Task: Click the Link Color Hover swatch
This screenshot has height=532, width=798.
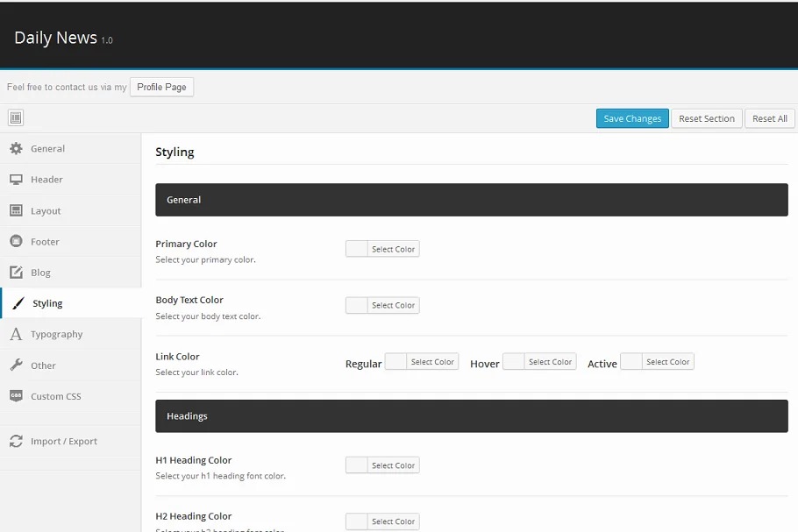Action: [514, 362]
